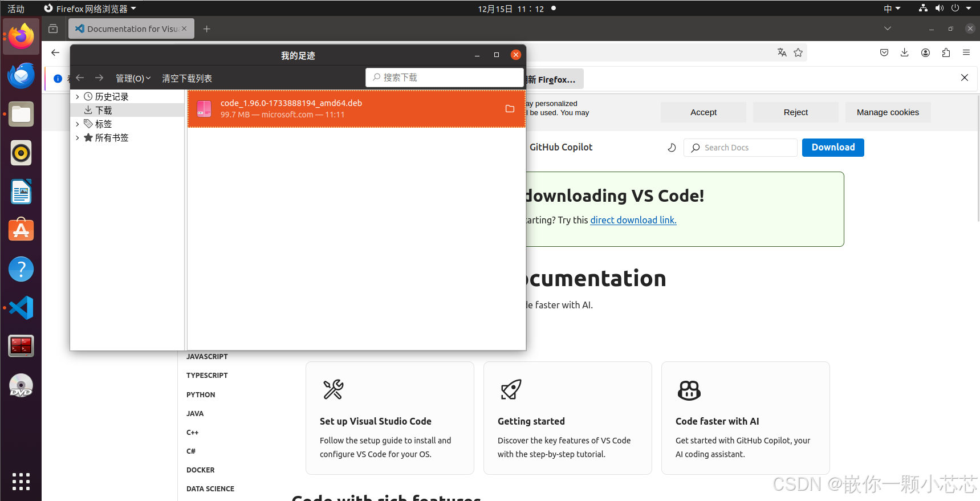Open the GitHub Copilot nav link
The height and width of the screenshot is (501, 980).
(x=561, y=147)
